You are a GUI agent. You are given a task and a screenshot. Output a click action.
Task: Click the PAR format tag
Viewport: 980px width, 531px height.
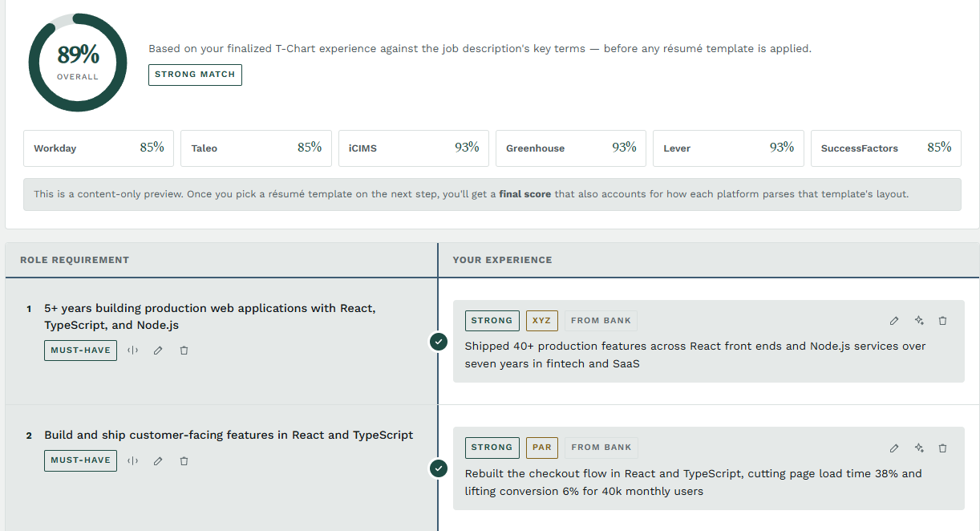point(541,448)
